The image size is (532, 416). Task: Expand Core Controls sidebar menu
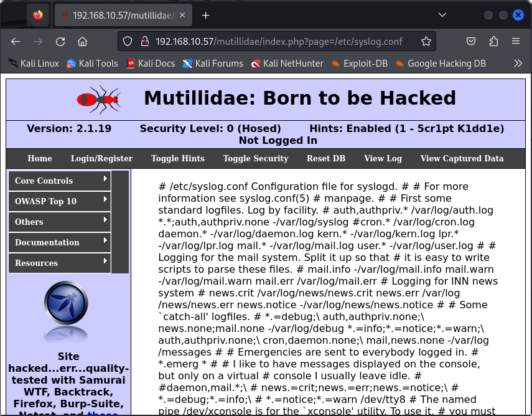[60, 181]
